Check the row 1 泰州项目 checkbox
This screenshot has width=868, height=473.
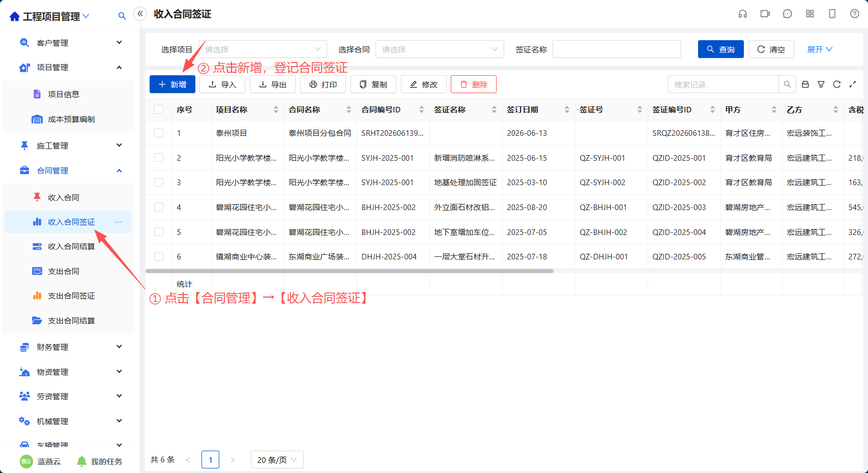[x=159, y=133]
